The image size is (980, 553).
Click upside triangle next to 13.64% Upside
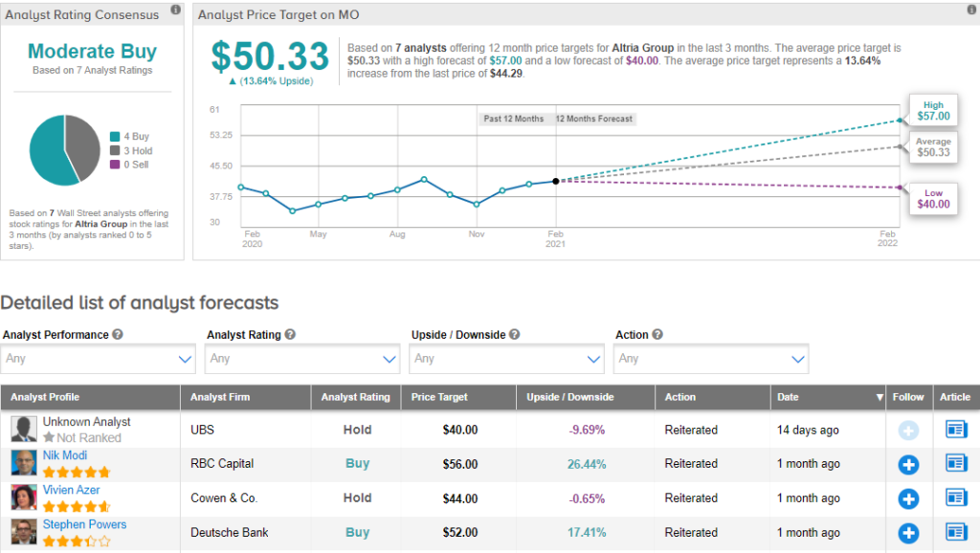[x=233, y=81]
